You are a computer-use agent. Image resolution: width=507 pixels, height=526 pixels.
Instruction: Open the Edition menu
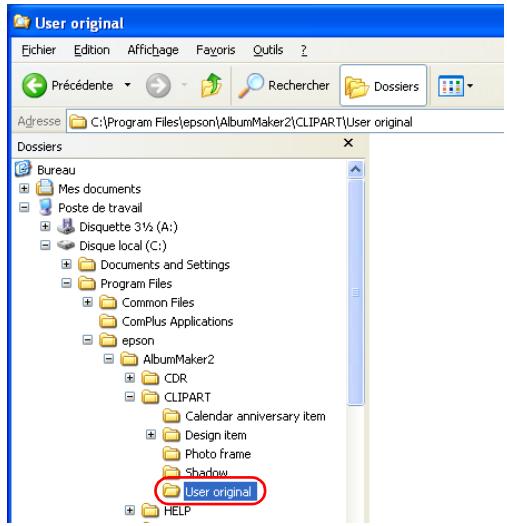tap(92, 50)
